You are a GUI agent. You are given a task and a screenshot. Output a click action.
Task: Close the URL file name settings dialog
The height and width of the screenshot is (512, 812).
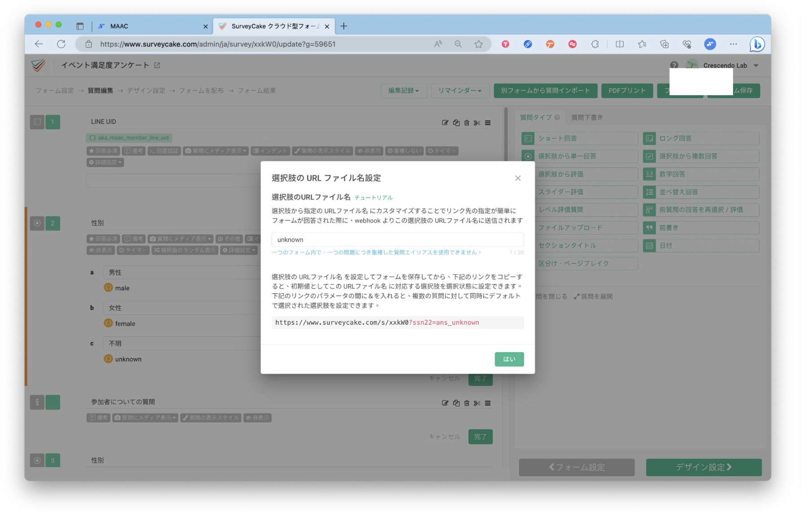[518, 178]
